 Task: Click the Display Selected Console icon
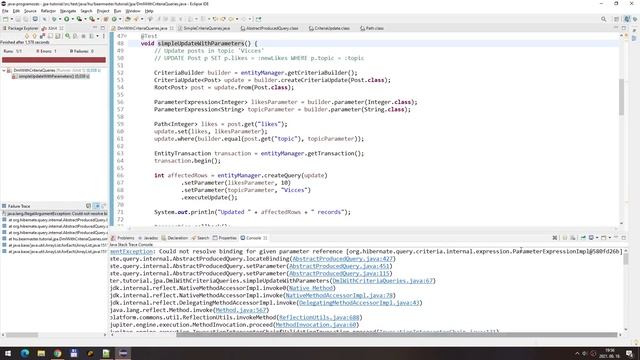coord(591,238)
